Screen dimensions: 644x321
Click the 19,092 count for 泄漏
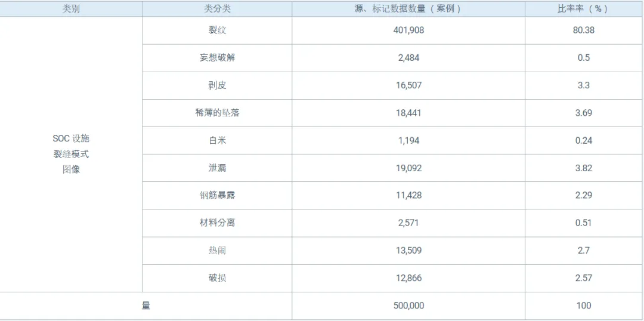(x=408, y=168)
